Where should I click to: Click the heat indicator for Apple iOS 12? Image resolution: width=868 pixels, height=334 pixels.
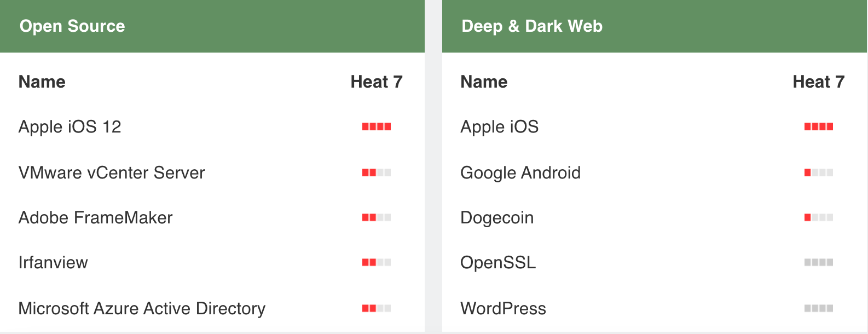[x=377, y=126]
